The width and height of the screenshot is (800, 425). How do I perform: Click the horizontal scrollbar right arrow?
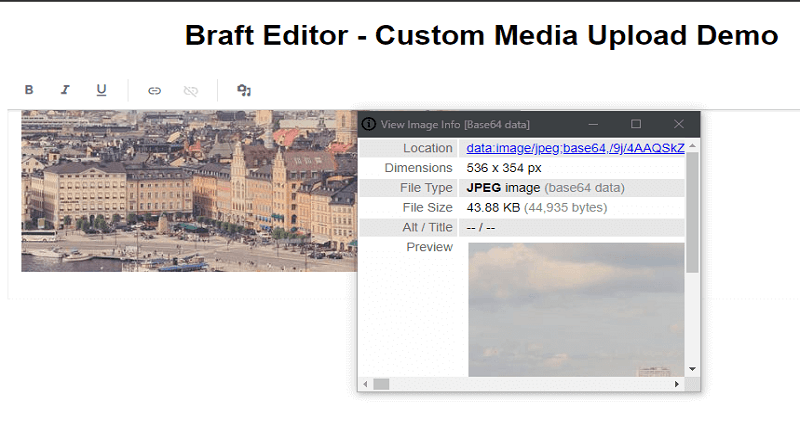(x=677, y=384)
